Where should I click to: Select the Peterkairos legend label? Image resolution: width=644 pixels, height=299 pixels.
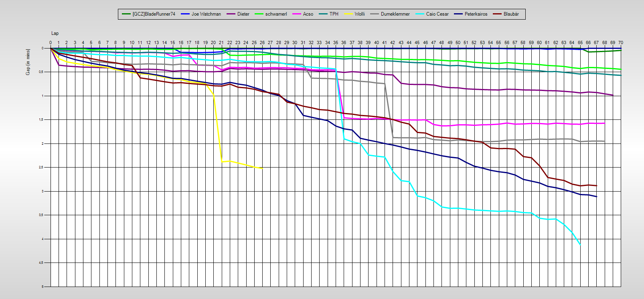coord(476,14)
